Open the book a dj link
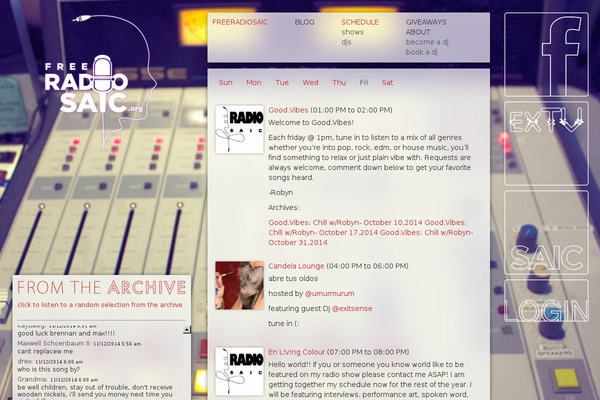The width and height of the screenshot is (600, 400). click(422, 52)
